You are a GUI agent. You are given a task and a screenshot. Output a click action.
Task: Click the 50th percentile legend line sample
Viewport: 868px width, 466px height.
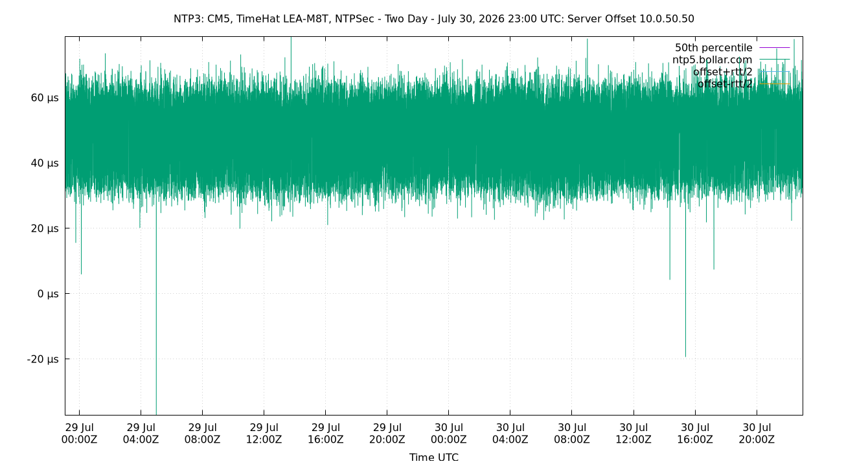pyautogui.click(x=774, y=48)
